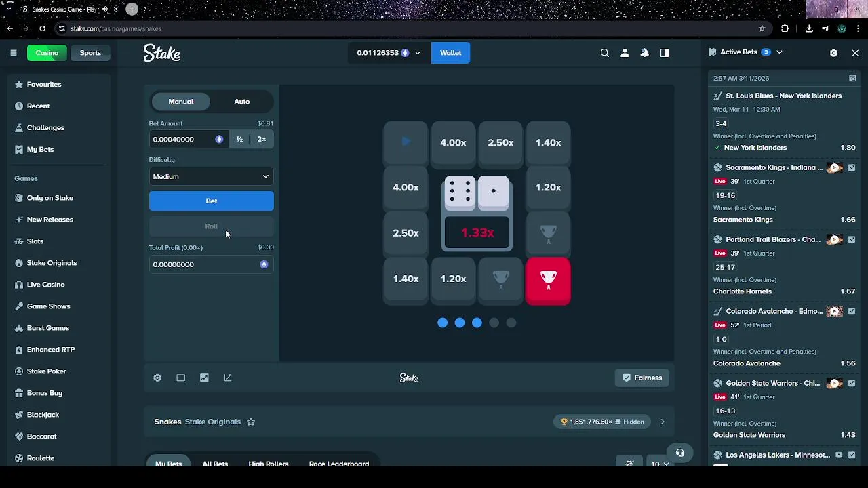Expand the Snakes game info chevron
The height and width of the screenshot is (488, 868).
pyautogui.click(x=663, y=422)
